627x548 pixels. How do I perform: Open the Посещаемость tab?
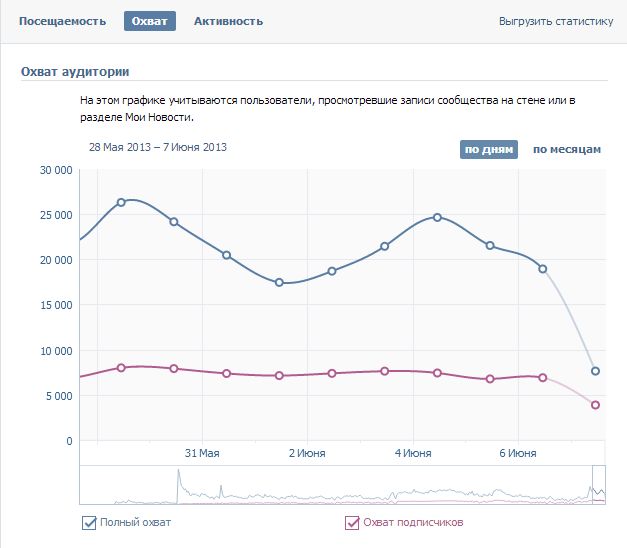(62, 21)
